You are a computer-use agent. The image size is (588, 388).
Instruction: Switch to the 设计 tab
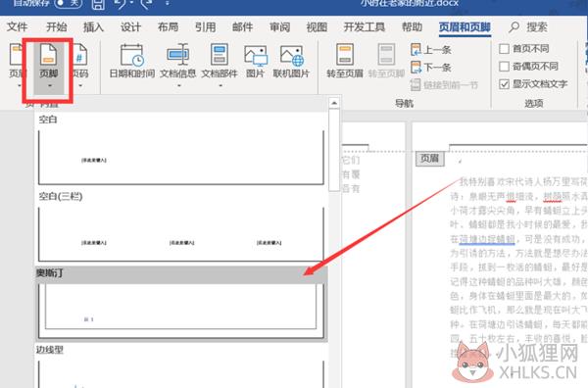(130, 27)
